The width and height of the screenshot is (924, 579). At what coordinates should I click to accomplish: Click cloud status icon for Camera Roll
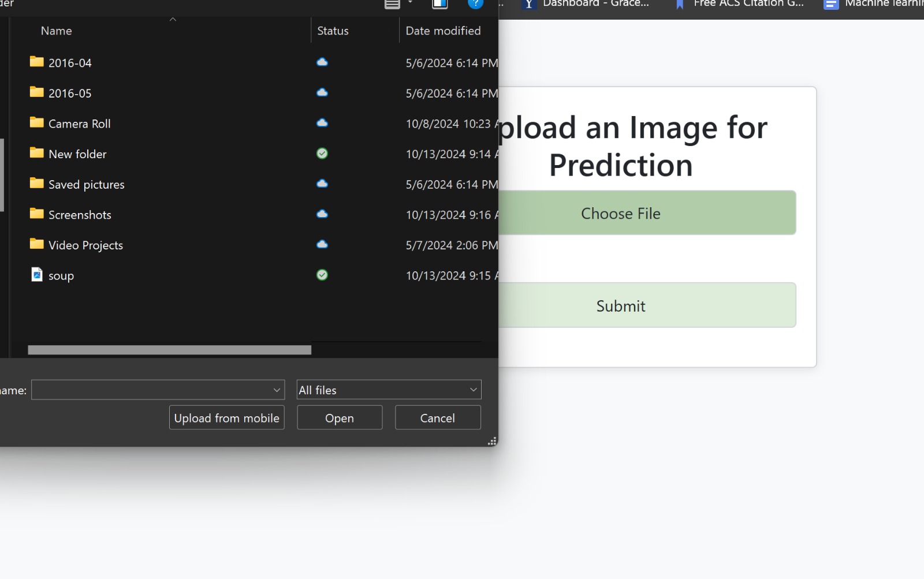click(322, 123)
